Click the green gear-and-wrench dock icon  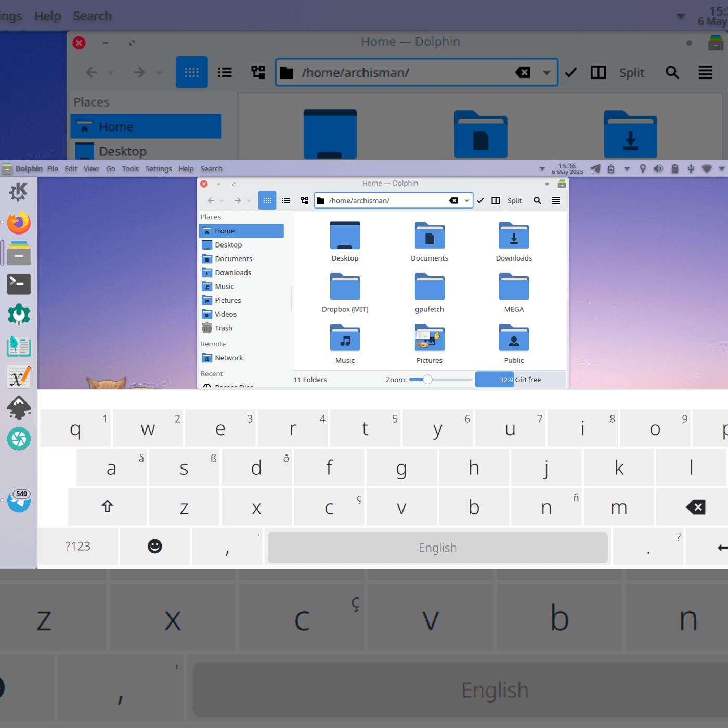point(19,315)
